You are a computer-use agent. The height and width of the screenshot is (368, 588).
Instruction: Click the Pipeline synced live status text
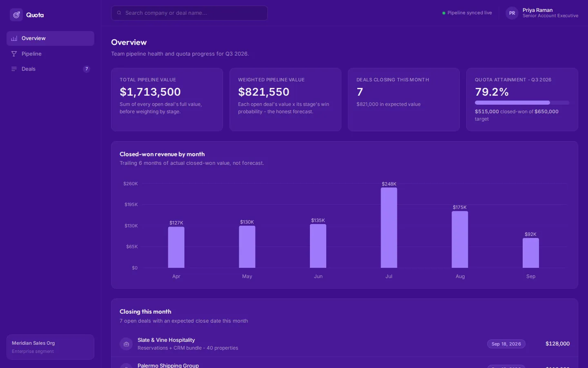470,13
